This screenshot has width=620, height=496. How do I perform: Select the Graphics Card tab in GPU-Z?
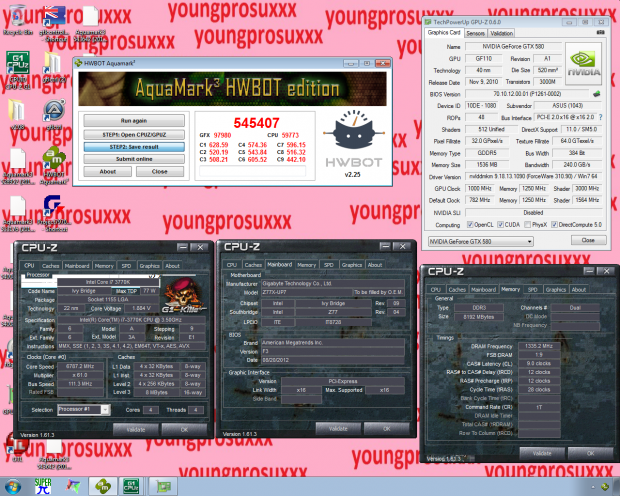pyautogui.click(x=444, y=32)
